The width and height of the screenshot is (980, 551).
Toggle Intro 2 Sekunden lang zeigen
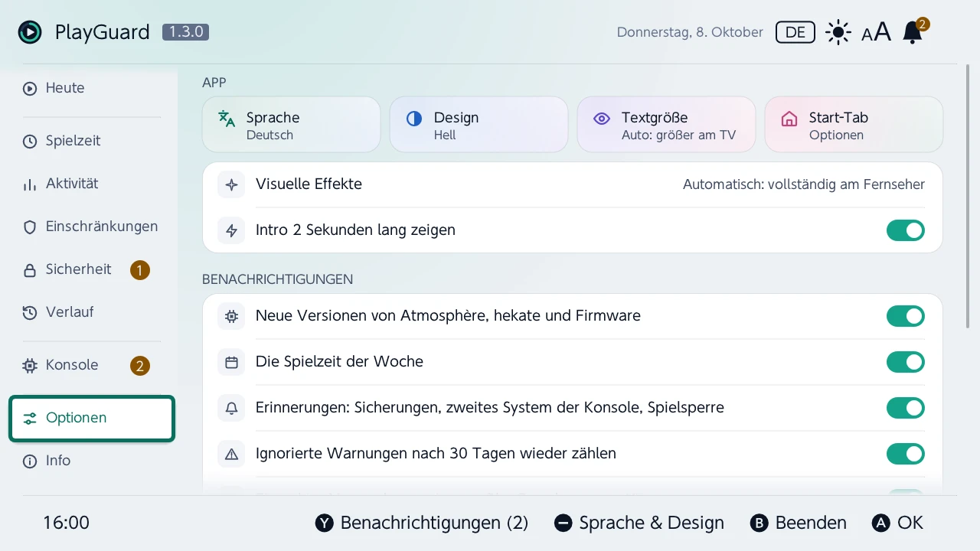pos(906,230)
